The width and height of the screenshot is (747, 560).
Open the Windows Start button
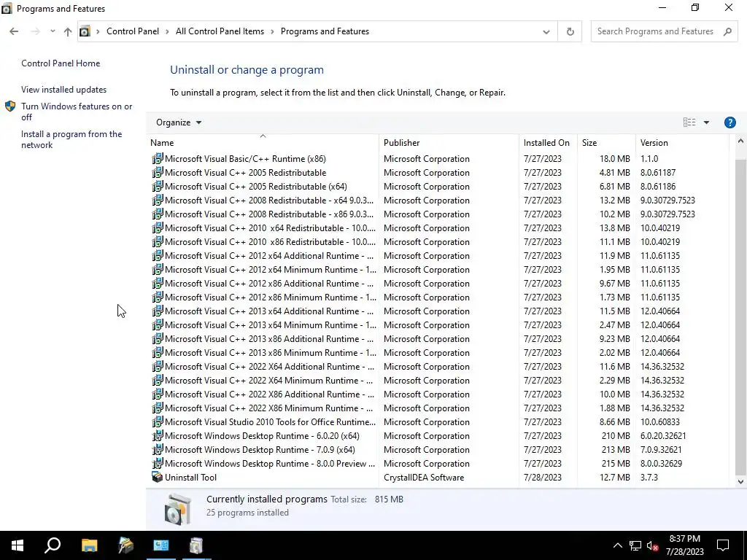(x=18, y=545)
